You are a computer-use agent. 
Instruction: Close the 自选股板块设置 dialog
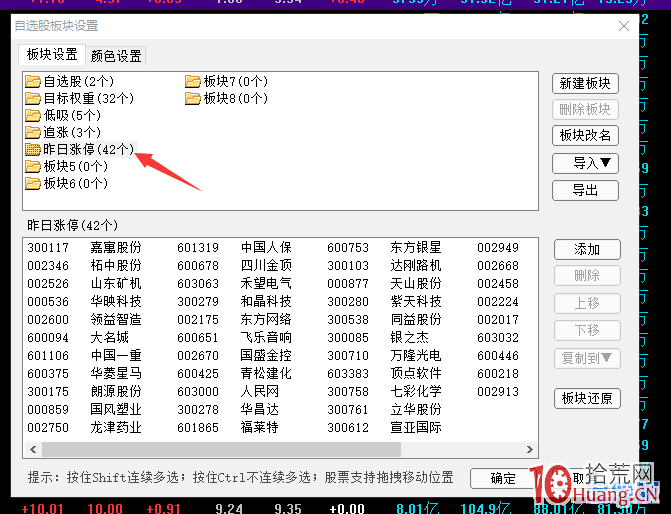point(623,26)
